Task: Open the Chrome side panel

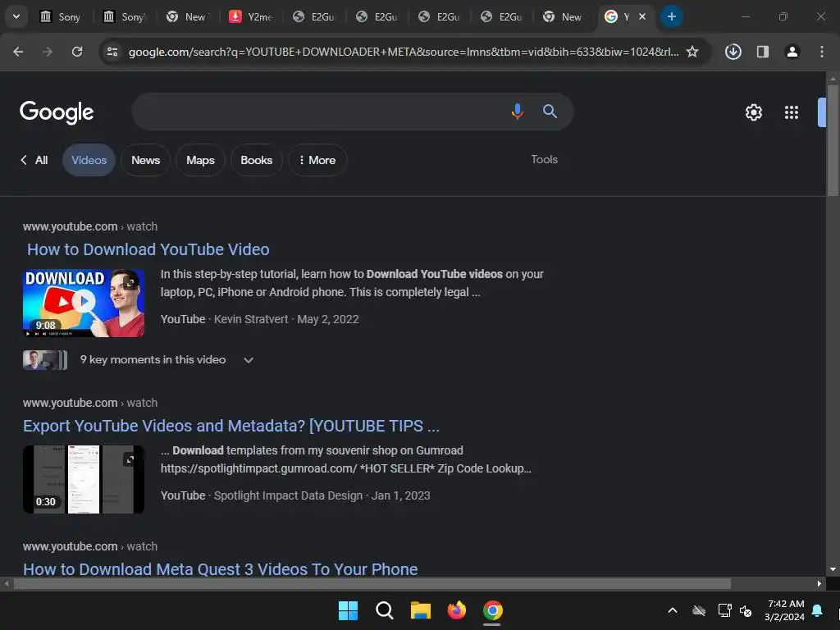Action: (x=762, y=52)
